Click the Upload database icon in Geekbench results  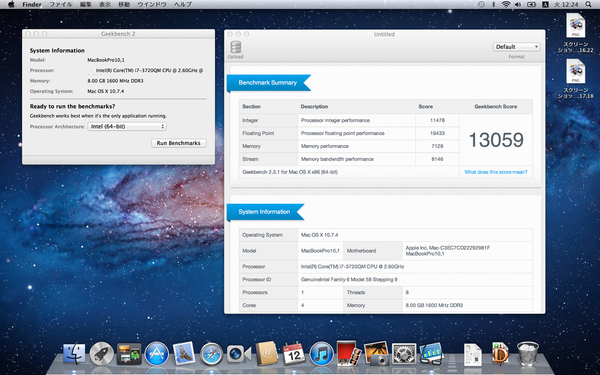(x=236, y=47)
